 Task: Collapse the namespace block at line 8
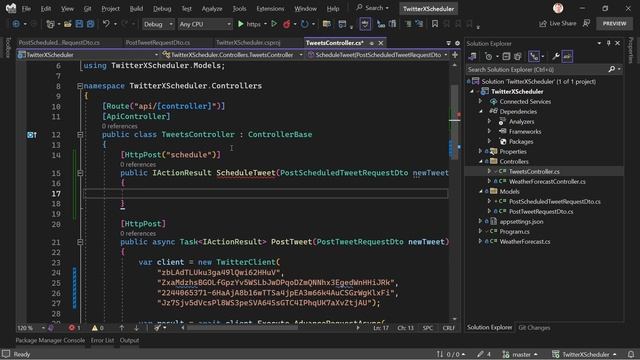coord(80,86)
